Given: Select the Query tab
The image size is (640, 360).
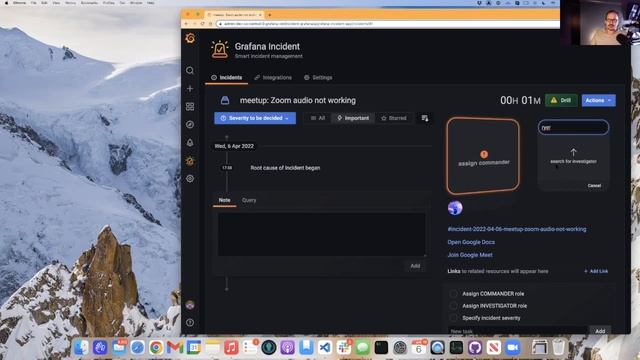Looking at the screenshot, I should pos(249,200).
